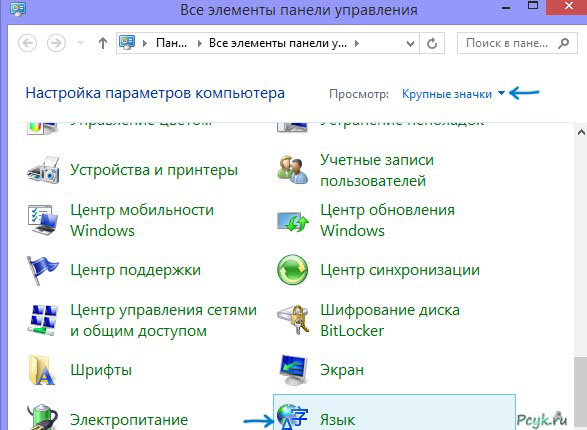Image resolution: width=587 pixels, height=430 pixels.
Task: Open 'Центр обновления Windows' link
Action: (387, 220)
